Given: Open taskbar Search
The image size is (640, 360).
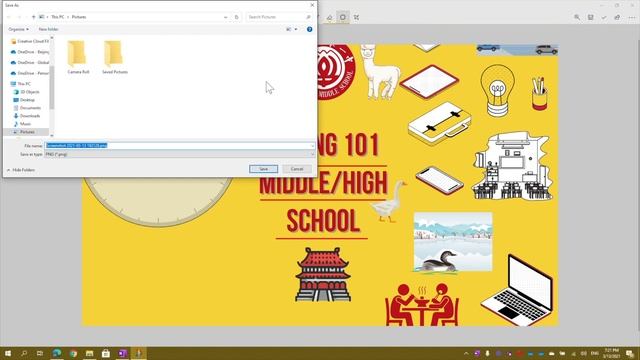Looking at the screenshot, I should pyautogui.click(x=24, y=353).
